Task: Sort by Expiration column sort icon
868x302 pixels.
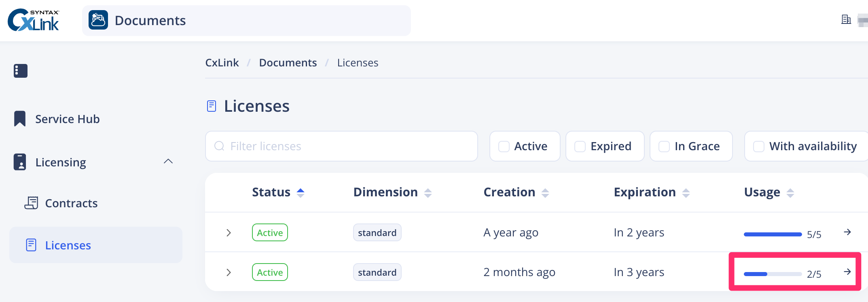Action: (x=686, y=193)
